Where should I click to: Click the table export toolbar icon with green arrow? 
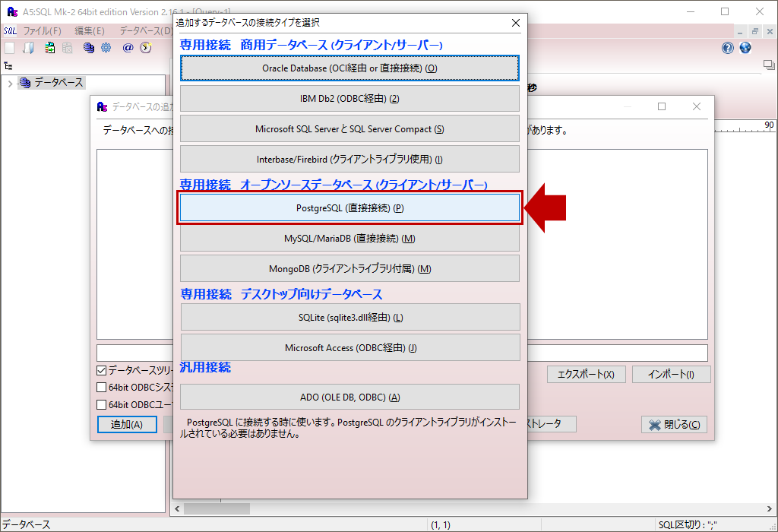(x=49, y=48)
